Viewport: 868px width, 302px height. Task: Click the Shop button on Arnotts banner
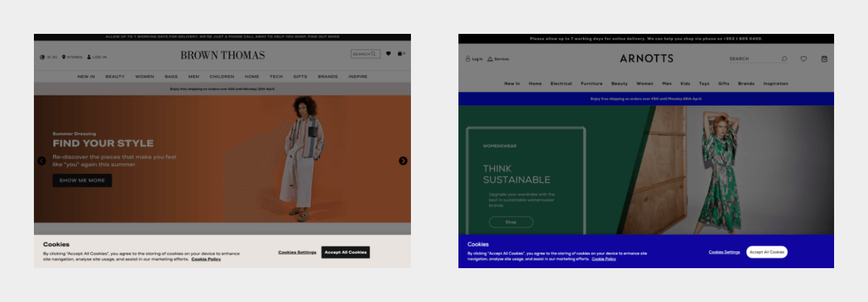click(511, 222)
